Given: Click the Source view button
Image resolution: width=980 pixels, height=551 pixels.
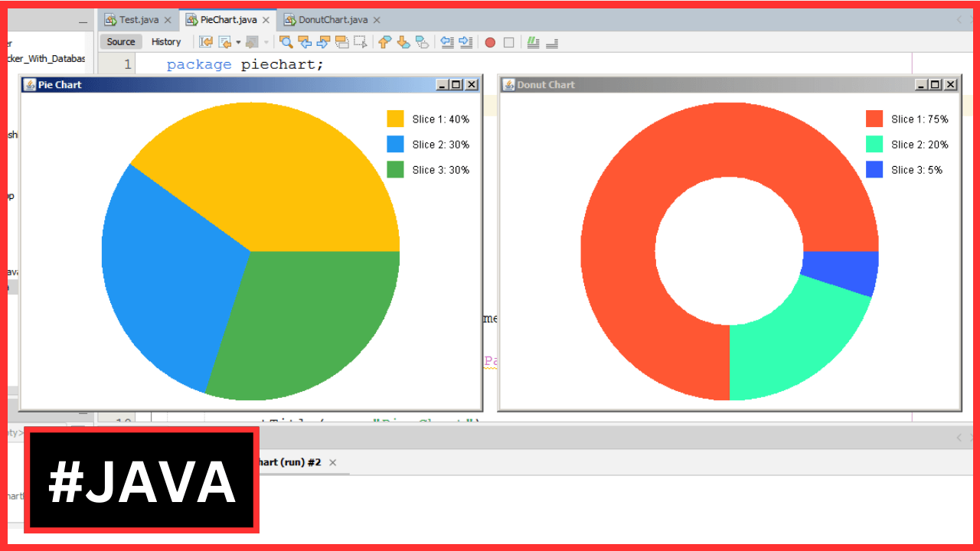Looking at the screenshot, I should (x=121, y=42).
